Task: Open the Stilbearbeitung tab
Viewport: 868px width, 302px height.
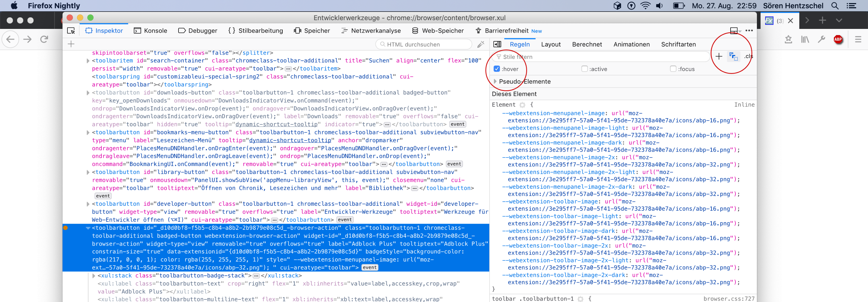Action: 256,31
